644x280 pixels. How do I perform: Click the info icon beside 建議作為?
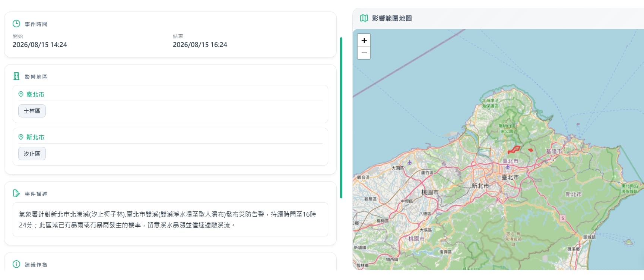click(16, 264)
